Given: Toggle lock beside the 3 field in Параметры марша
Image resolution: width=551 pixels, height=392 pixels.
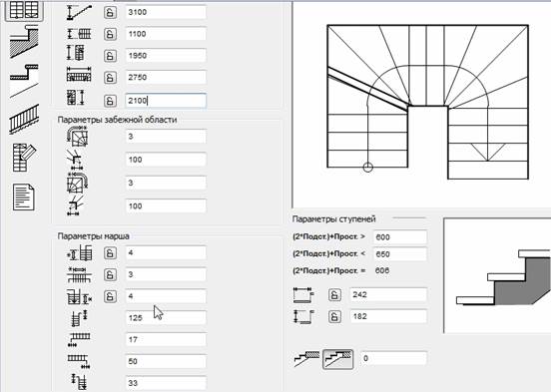Looking at the screenshot, I should coord(110,274).
